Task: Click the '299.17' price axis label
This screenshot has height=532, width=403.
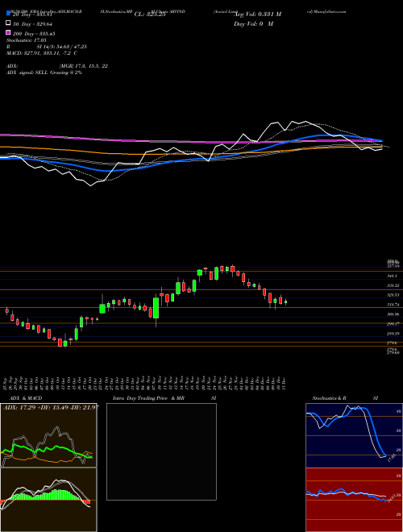Action: click(x=393, y=324)
